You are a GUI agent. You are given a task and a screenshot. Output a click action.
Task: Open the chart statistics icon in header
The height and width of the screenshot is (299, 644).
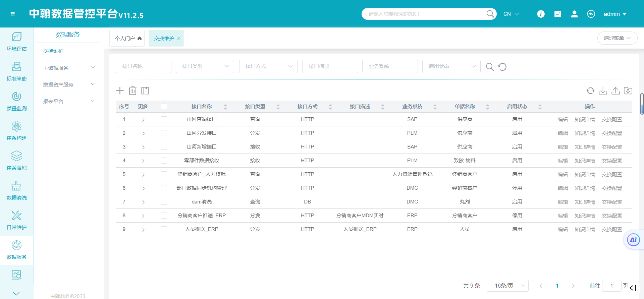557,14
